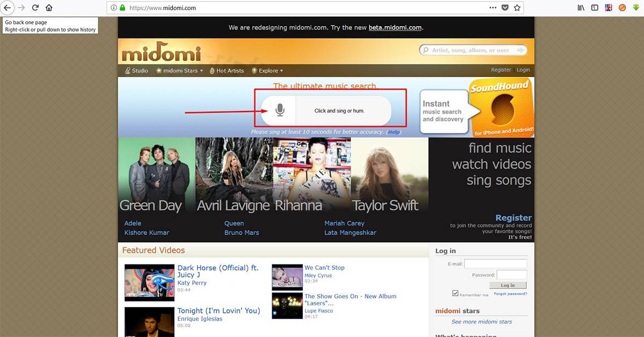
Task: Click the microphone icon to sing
Action: [280, 111]
